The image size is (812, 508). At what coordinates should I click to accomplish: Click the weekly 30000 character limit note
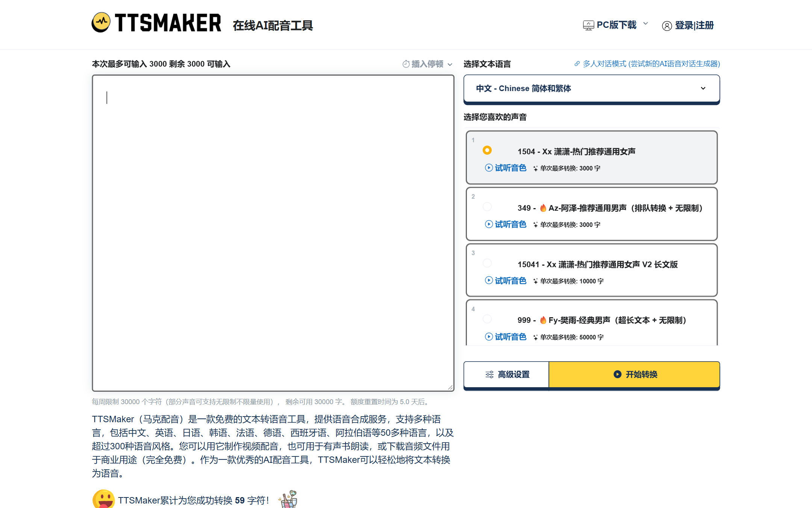(261, 402)
